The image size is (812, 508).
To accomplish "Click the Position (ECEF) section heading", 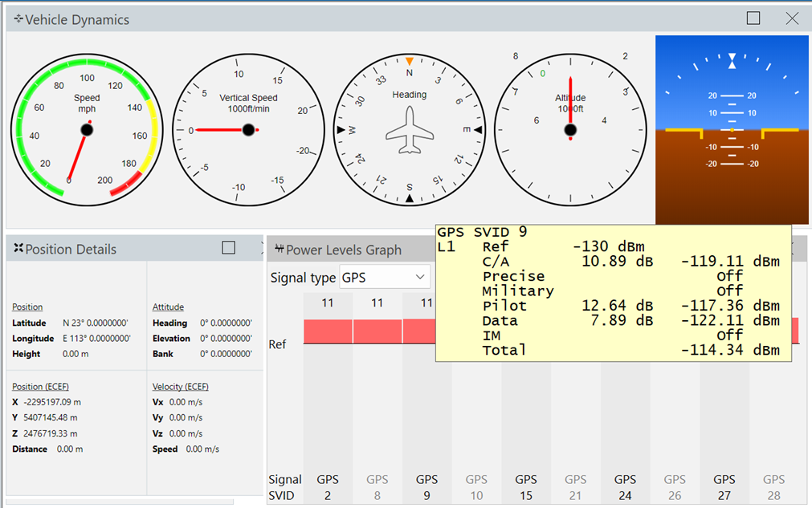I will (40, 387).
